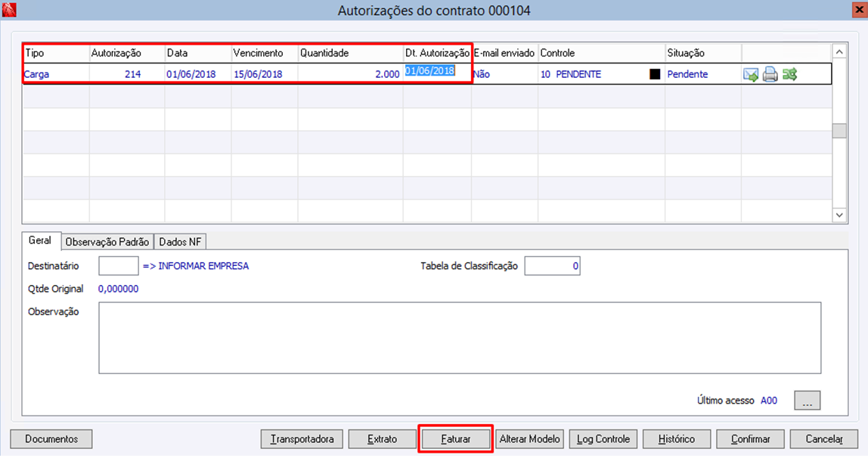Click inside the Observação text area
The width and height of the screenshot is (868, 458).
460,338
